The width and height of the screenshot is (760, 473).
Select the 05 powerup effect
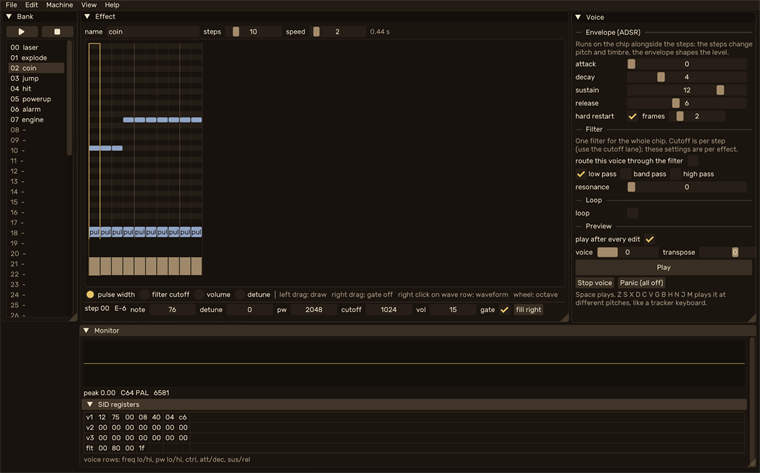(36, 99)
